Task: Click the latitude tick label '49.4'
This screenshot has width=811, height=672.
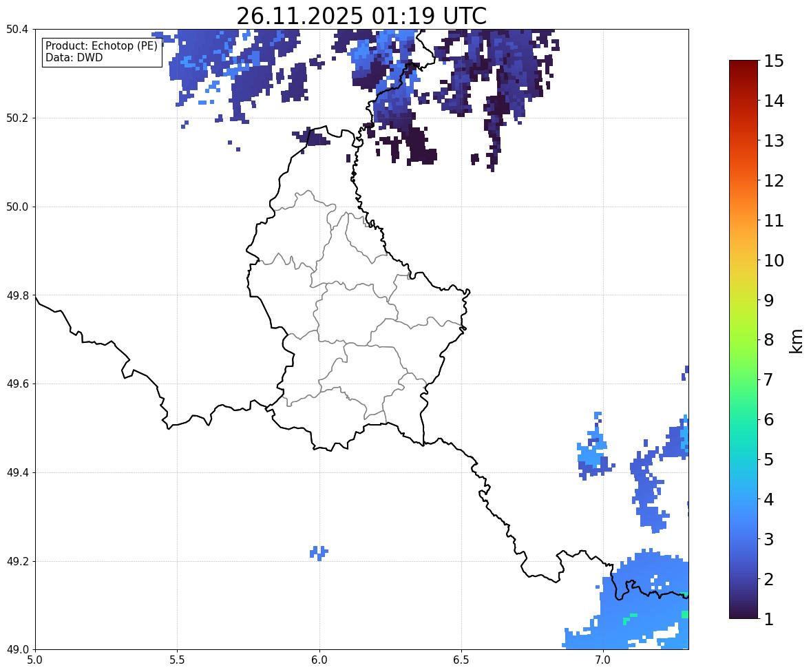Action: click(x=17, y=473)
